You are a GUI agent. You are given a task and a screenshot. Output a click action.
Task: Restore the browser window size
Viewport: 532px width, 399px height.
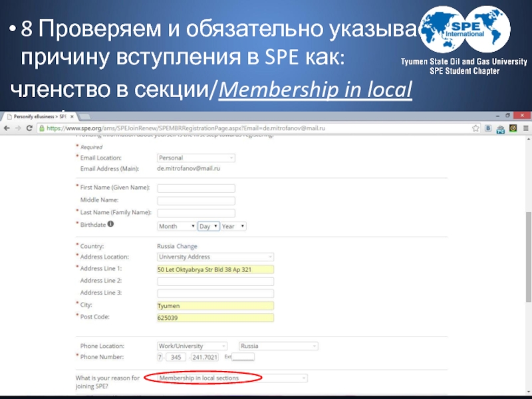point(507,116)
